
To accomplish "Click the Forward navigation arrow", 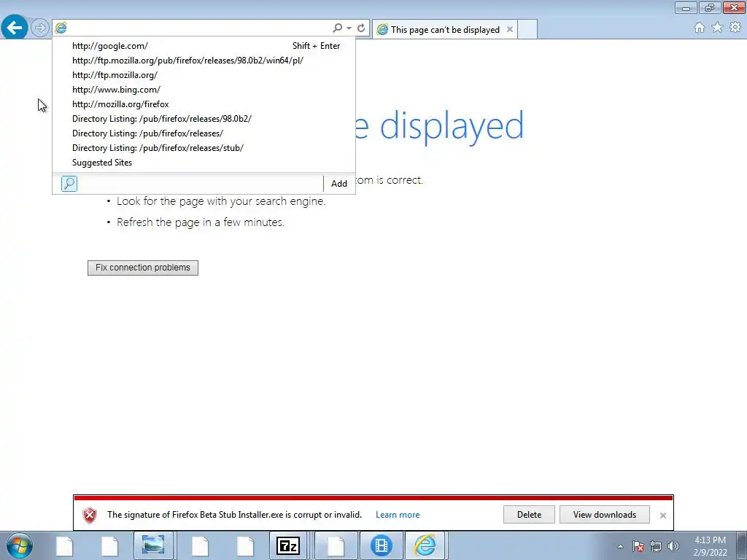I will (x=40, y=28).
